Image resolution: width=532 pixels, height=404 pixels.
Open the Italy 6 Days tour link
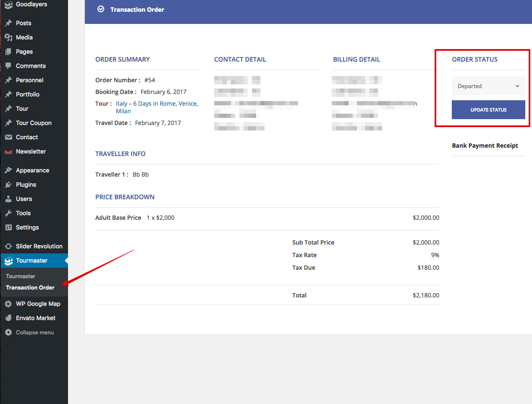click(x=156, y=104)
